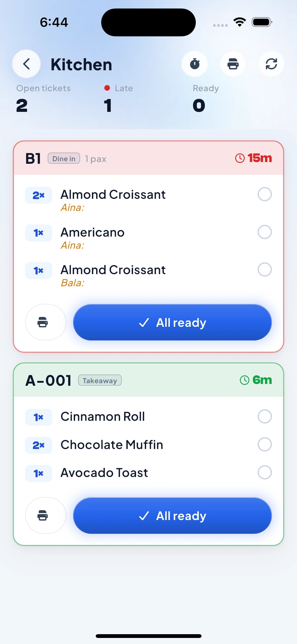The height and width of the screenshot is (644, 297).
Task: Mark all A-001 items ready
Action: click(x=172, y=516)
